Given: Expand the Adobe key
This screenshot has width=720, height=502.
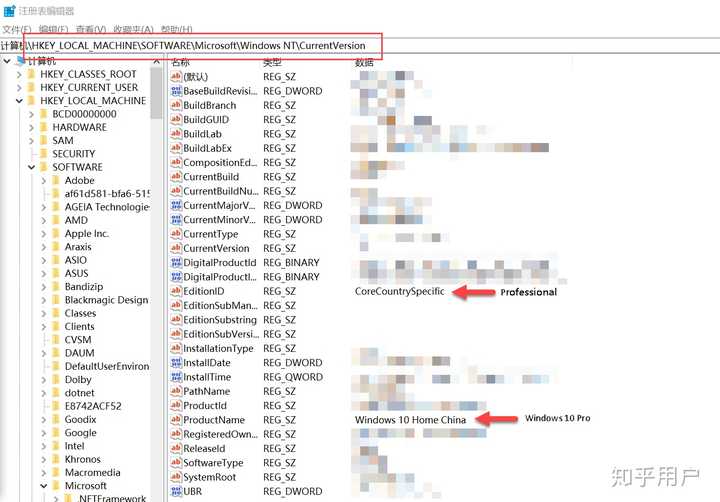Looking at the screenshot, I should click(44, 180).
